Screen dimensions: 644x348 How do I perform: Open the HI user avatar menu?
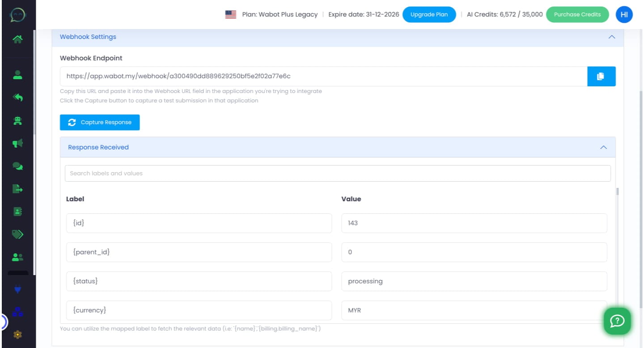pos(624,14)
